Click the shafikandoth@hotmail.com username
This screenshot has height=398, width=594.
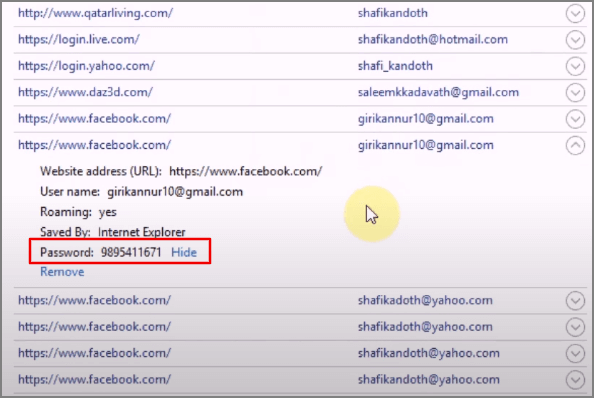tap(433, 39)
